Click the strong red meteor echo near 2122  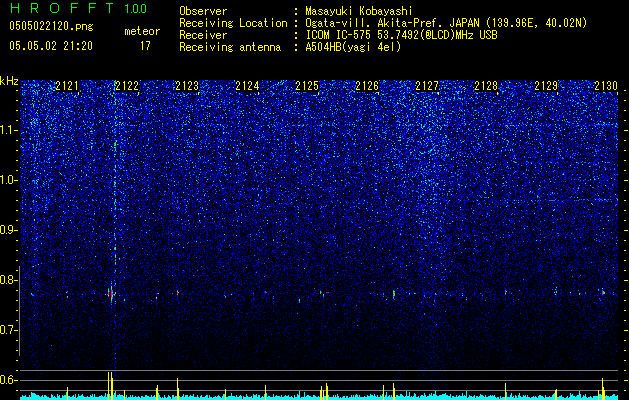tap(110, 294)
